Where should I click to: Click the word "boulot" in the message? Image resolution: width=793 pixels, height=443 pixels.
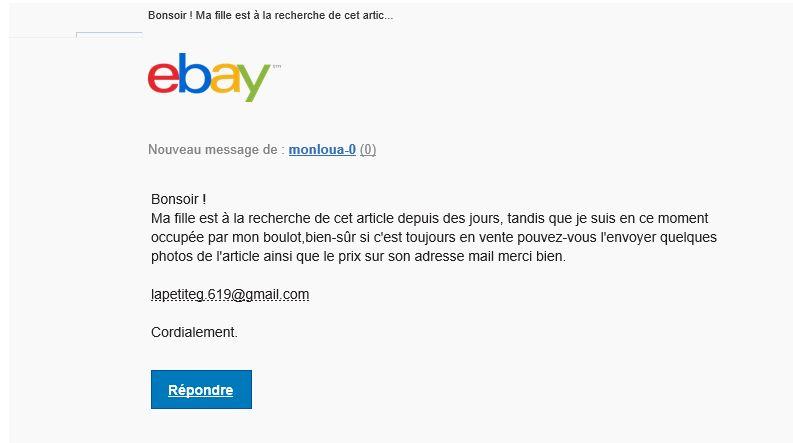[x=283, y=237]
